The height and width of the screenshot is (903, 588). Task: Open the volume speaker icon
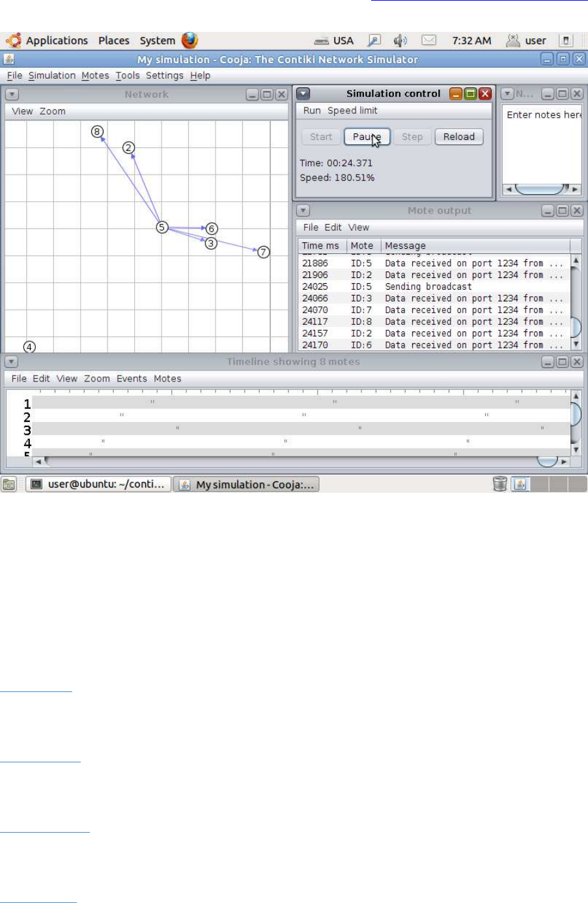[x=400, y=40]
